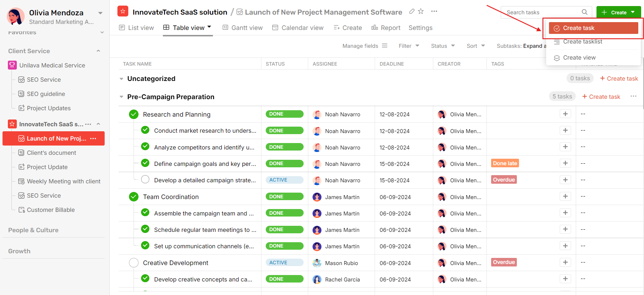Image resolution: width=644 pixels, height=295 pixels.
Task: Click the ACTIVE status badge for Creative Development
Action: tap(284, 263)
